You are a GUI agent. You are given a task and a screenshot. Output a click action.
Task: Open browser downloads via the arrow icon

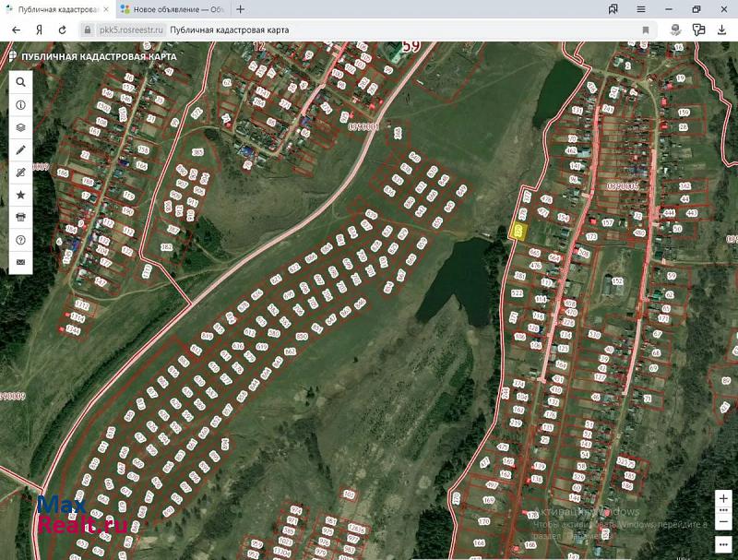(721, 30)
